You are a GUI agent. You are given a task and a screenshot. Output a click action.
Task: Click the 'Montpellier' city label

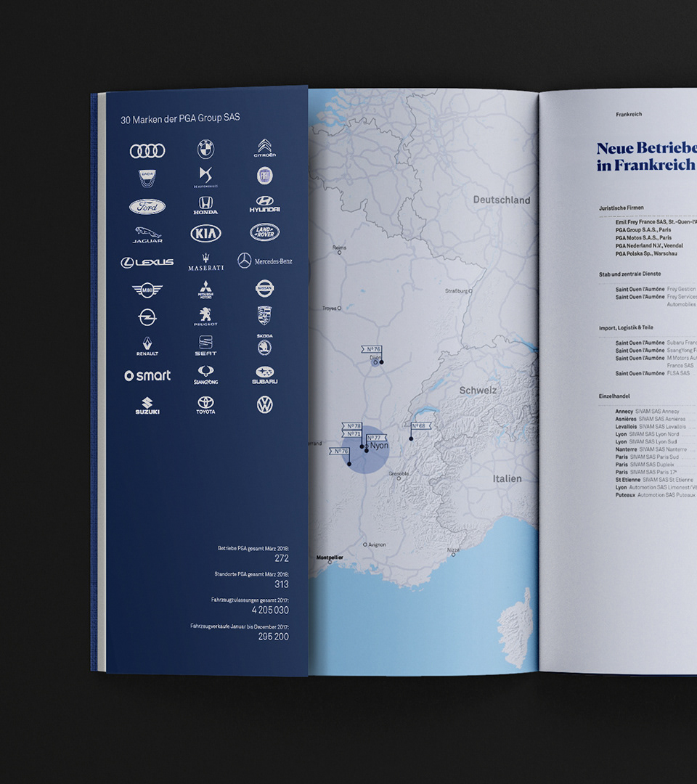(x=330, y=558)
